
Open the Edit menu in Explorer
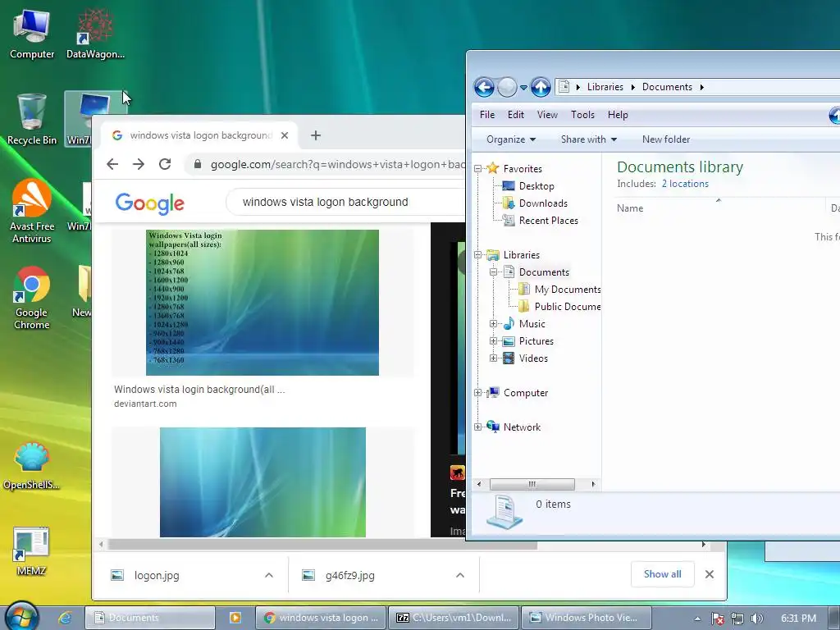tap(516, 115)
